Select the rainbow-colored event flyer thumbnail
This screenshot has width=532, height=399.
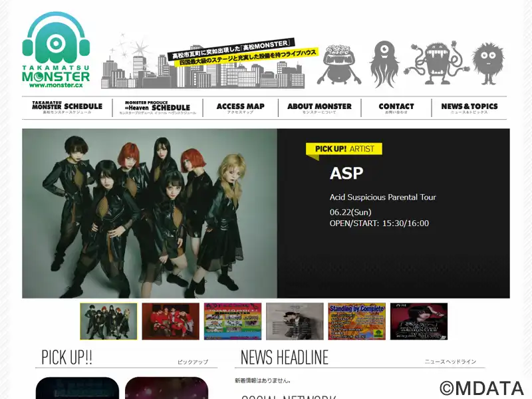(233, 321)
